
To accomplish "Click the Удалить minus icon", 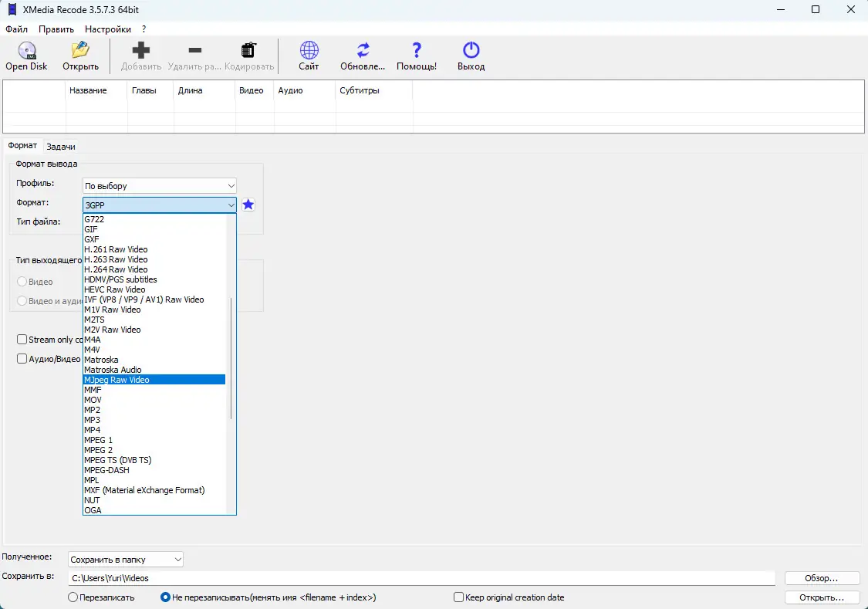I will coord(195,50).
